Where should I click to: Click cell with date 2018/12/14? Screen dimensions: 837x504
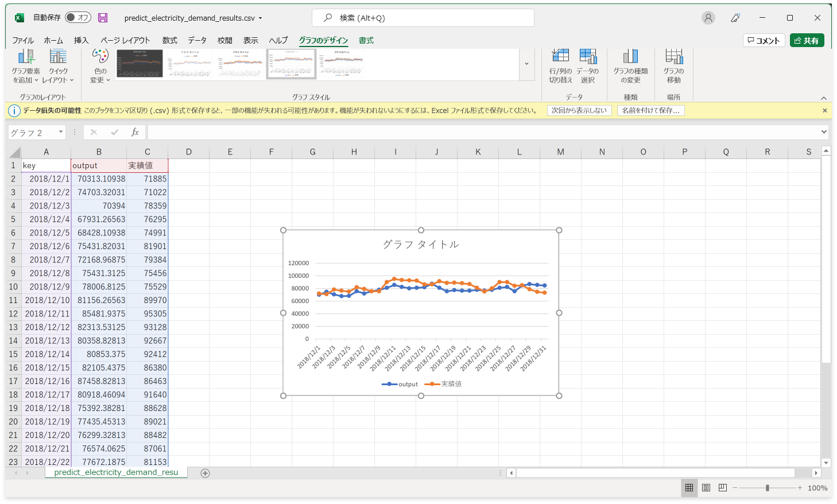coord(46,354)
